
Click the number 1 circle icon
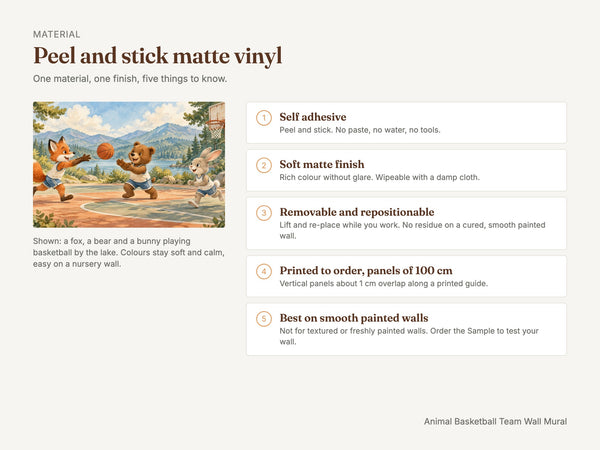click(x=264, y=117)
